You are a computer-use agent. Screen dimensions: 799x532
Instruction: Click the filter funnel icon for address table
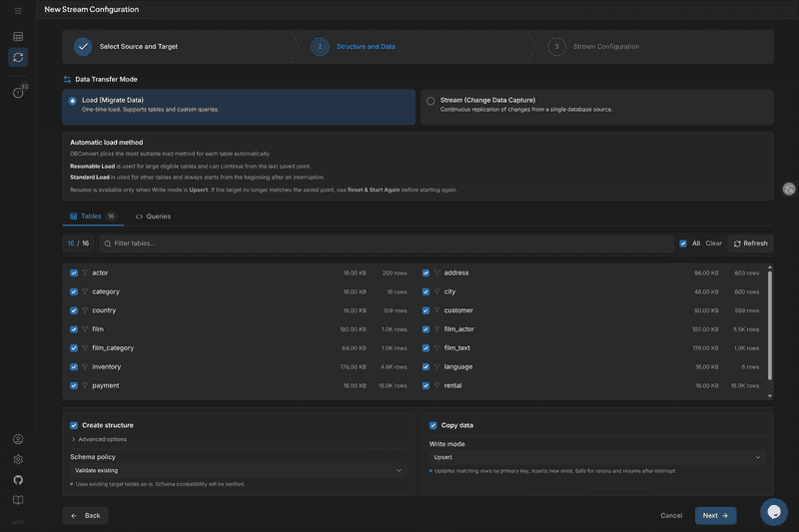tap(436, 272)
